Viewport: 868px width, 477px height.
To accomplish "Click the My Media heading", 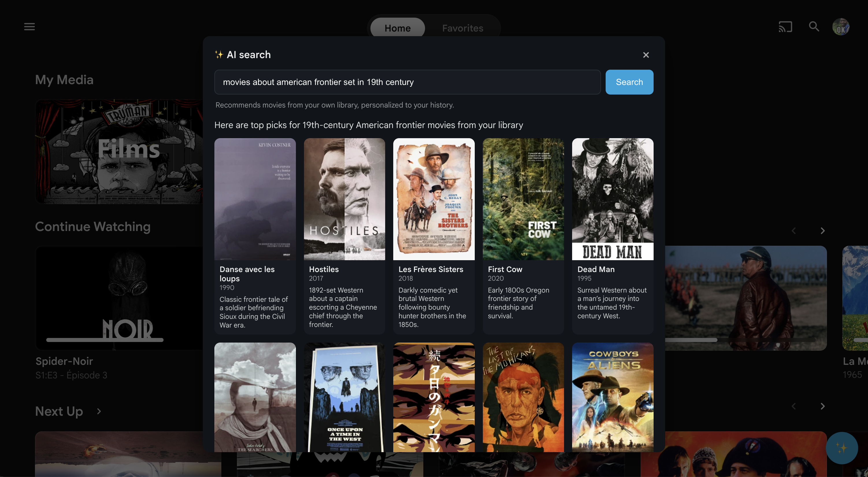I will pyautogui.click(x=64, y=80).
